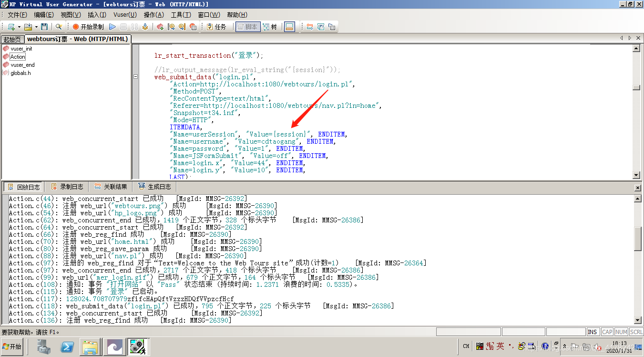Image resolution: width=644 pixels, height=357 pixels.
Task: Click the search magnifier toolbar icon
Action: click(59, 27)
